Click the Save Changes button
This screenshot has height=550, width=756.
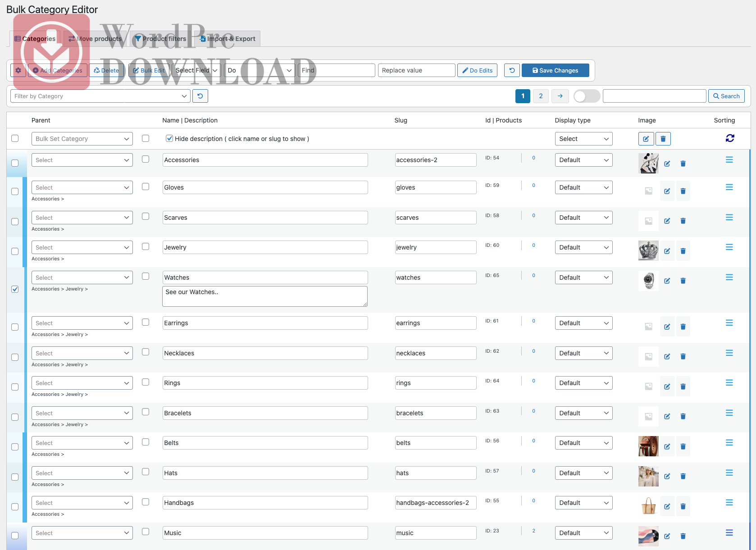[x=556, y=70]
